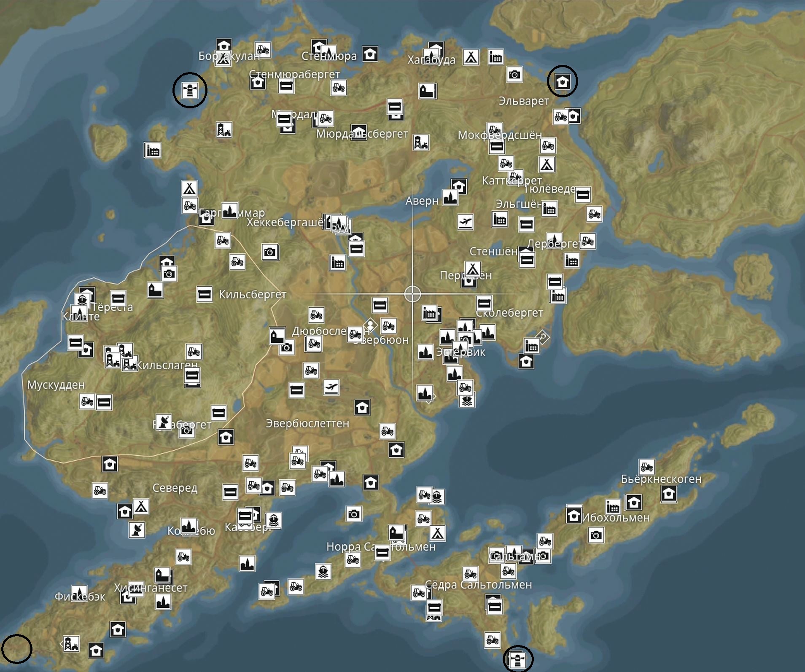Viewport: 805px width, 672px height.
Task: Open the safehouse icon northeast of Эвербюслеттен
Action: coord(362,407)
